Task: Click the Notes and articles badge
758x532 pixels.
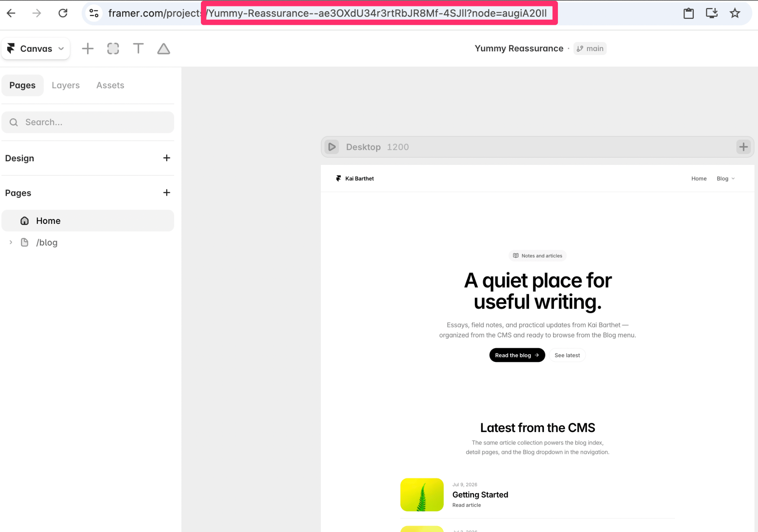Action: 537,256
